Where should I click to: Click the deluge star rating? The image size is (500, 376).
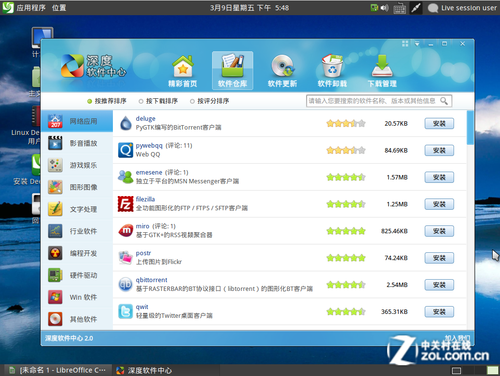pyautogui.click(x=346, y=123)
